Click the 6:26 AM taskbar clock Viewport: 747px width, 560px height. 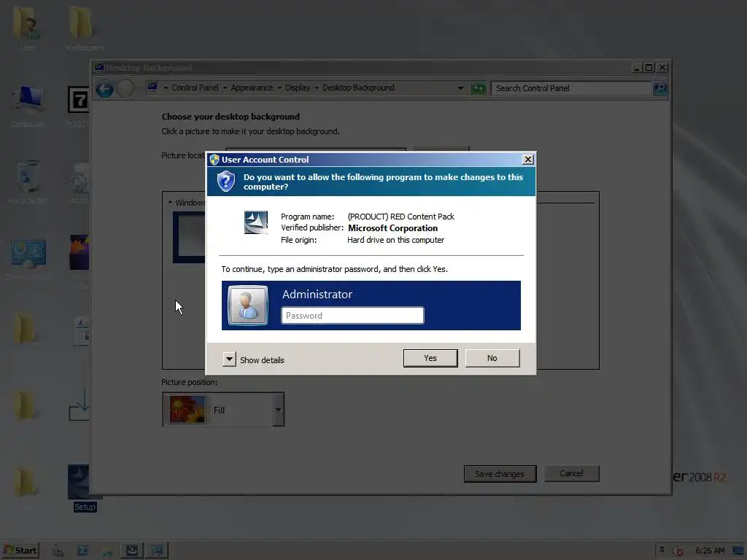pos(710,551)
